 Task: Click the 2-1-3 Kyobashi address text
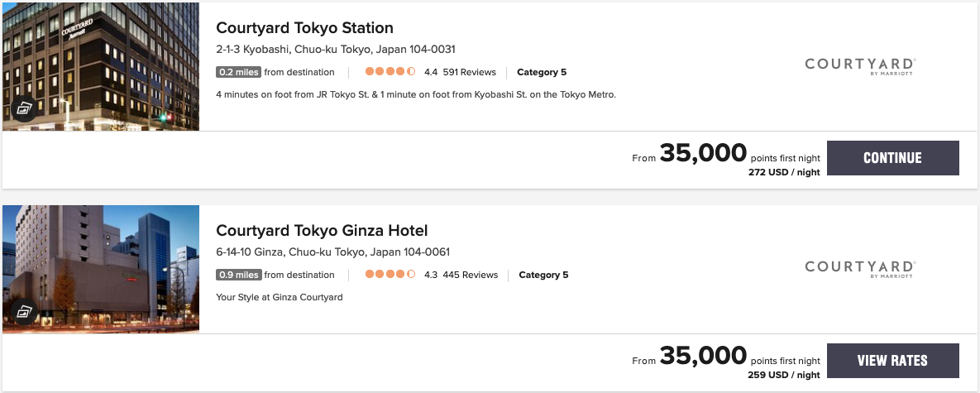[336, 50]
